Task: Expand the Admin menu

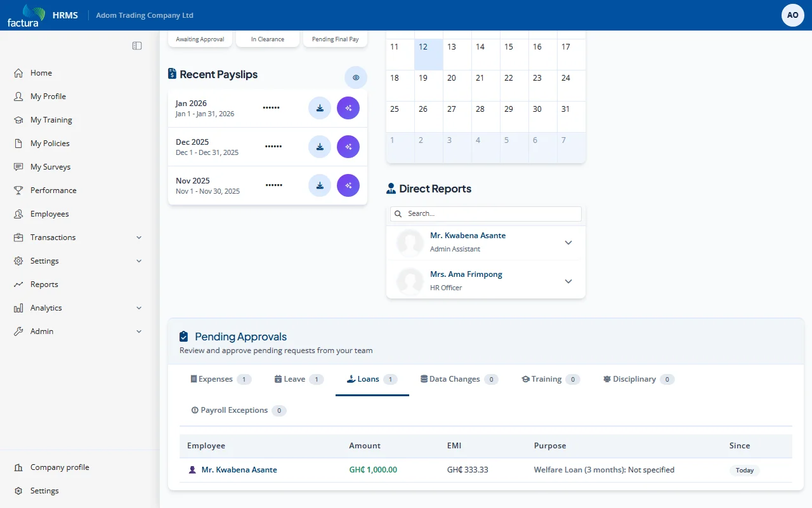Action: [x=139, y=331]
